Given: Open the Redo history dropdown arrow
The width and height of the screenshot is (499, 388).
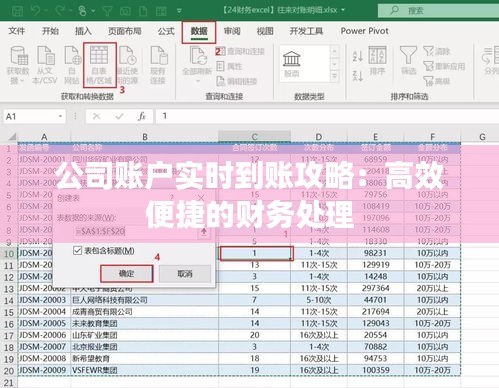Looking at the screenshot, I should click(x=70, y=11).
